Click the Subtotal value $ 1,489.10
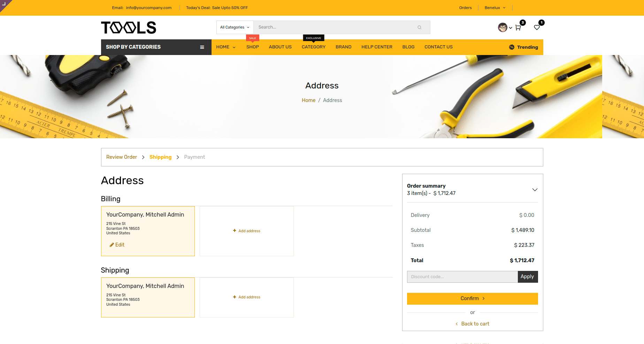644x344 pixels. 522,230
